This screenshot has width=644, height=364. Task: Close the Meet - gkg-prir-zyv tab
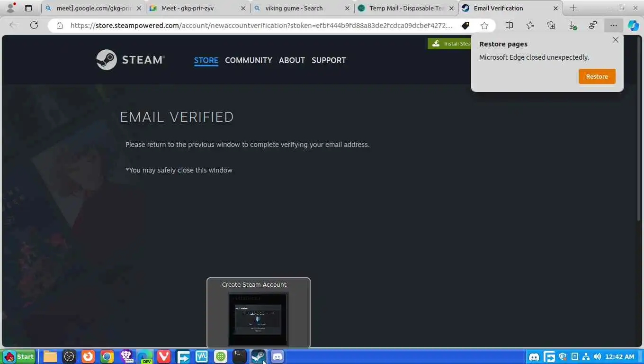pyautogui.click(x=243, y=8)
